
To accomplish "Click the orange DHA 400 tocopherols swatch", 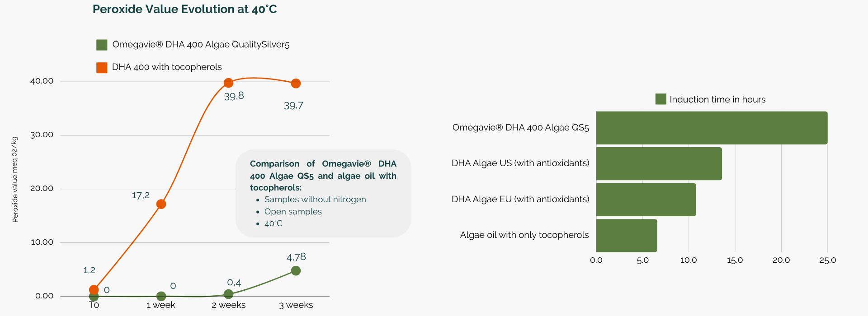I will 102,68.
